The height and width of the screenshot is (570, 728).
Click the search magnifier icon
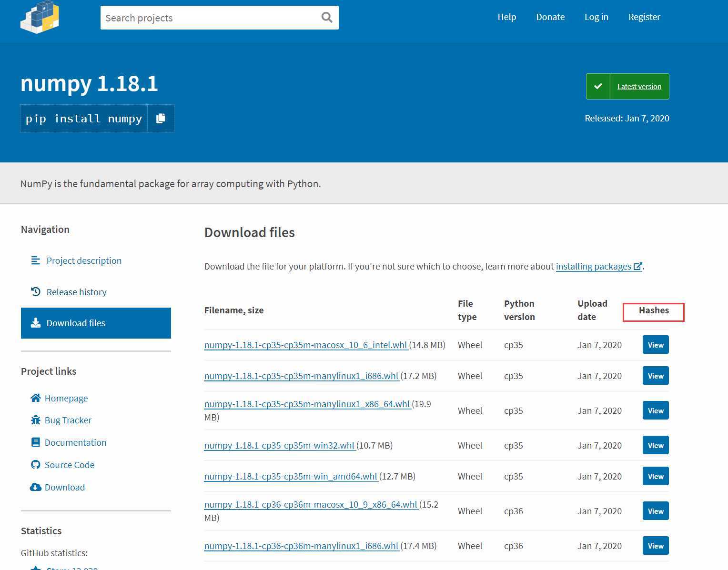327,18
